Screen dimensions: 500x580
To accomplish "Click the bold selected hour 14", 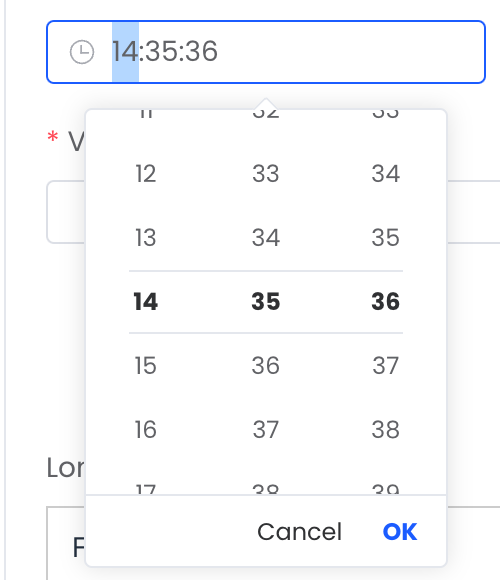I will [x=146, y=301].
